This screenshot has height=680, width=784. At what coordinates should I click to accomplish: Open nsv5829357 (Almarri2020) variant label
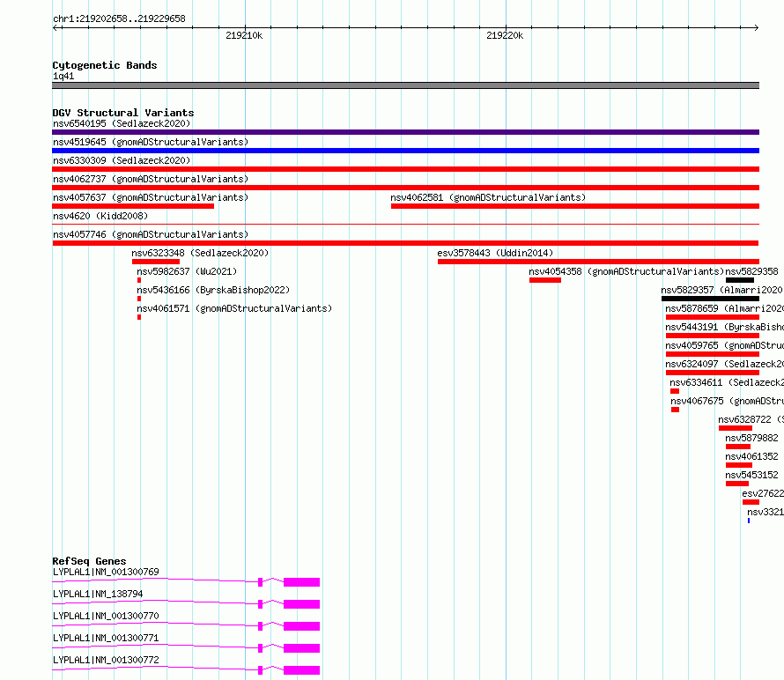click(721, 290)
